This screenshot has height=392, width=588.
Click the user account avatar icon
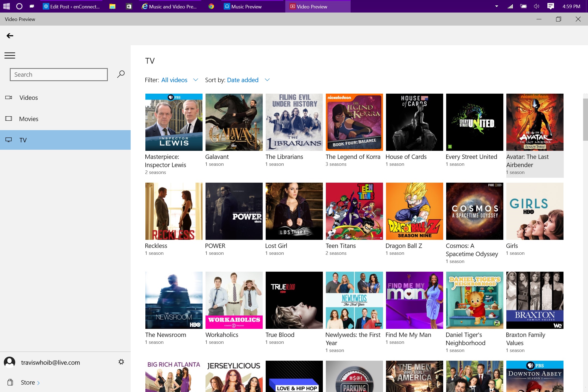[10, 362]
